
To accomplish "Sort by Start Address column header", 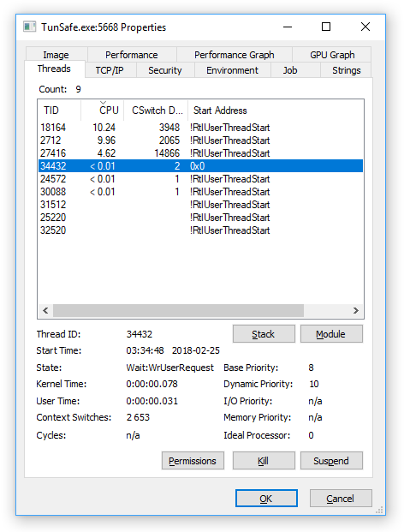I will pyautogui.click(x=276, y=111).
